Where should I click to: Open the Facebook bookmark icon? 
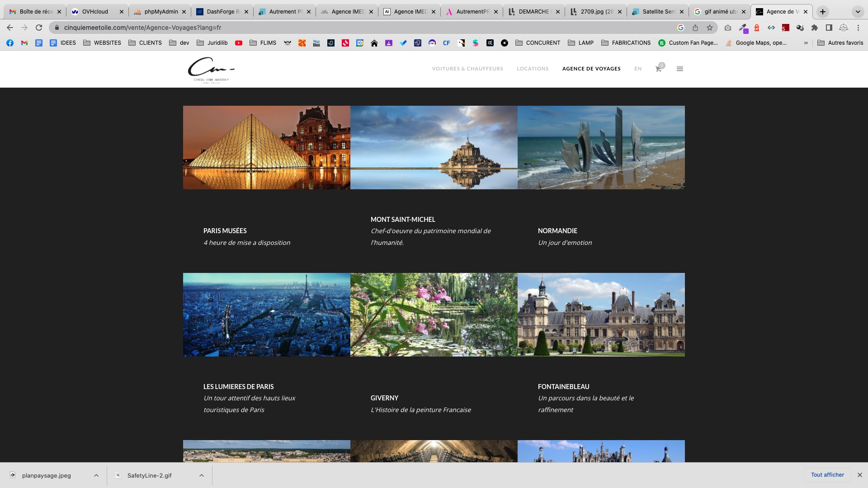pos(10,43)
